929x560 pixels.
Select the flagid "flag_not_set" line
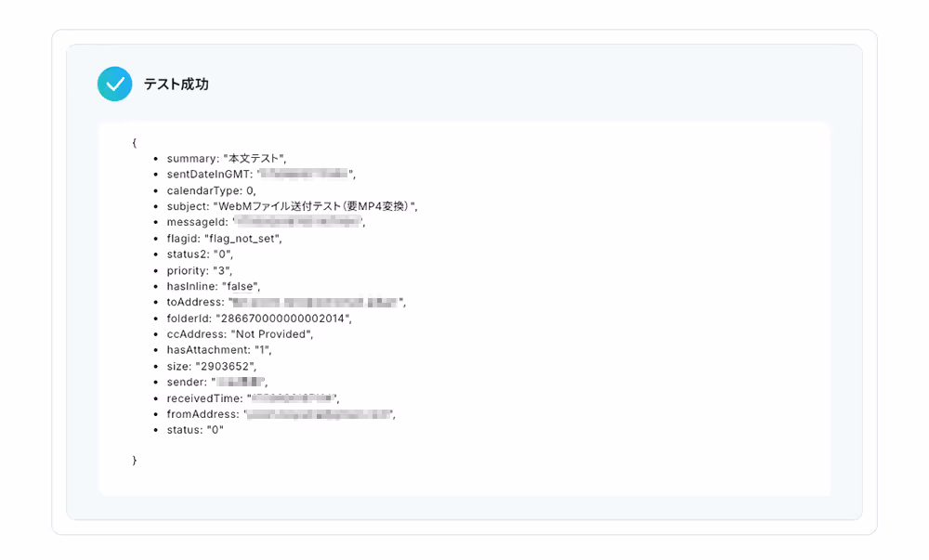(225, 239)
